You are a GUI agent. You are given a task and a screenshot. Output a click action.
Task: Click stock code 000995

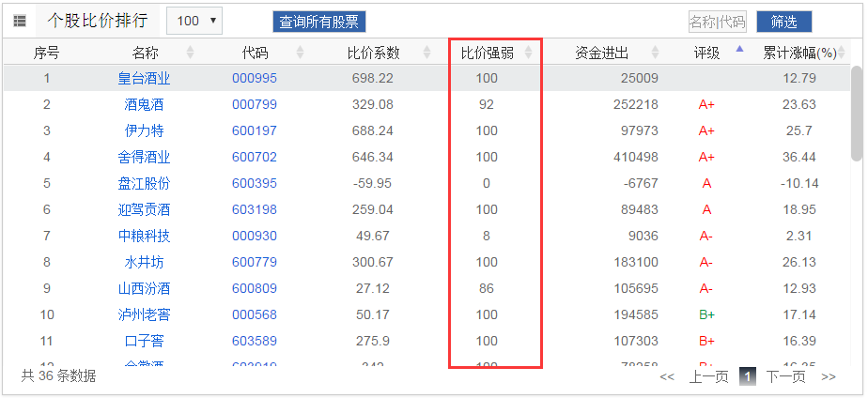(255, 79)
